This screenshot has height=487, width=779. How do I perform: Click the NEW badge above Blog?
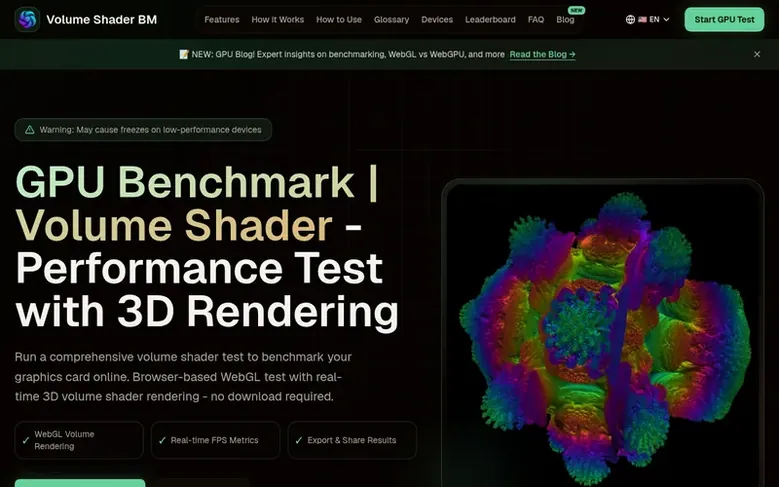576,10
